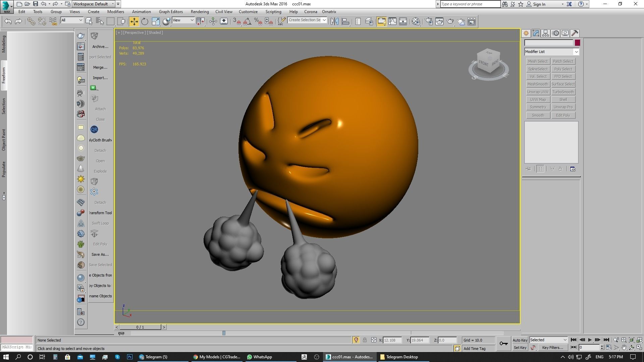Image resolution: width=644 pixels, height=362 pixels.
Task: Open Select by Name dialog
Action: tap(100, 21)
